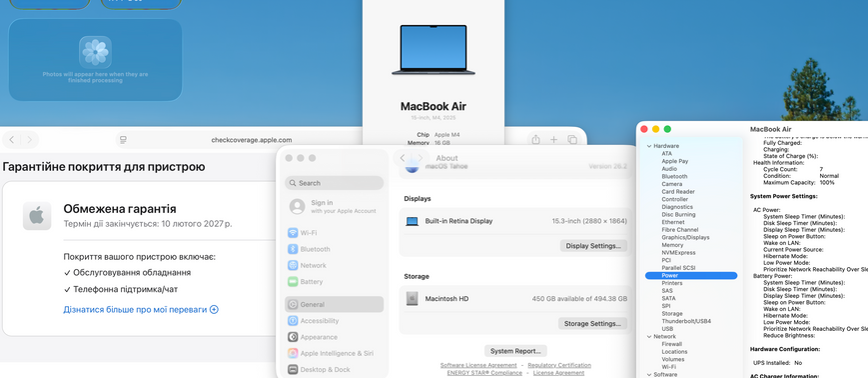Click the Display Settings button
Viewport: 868px width, 378px height.
coord(593,246)
